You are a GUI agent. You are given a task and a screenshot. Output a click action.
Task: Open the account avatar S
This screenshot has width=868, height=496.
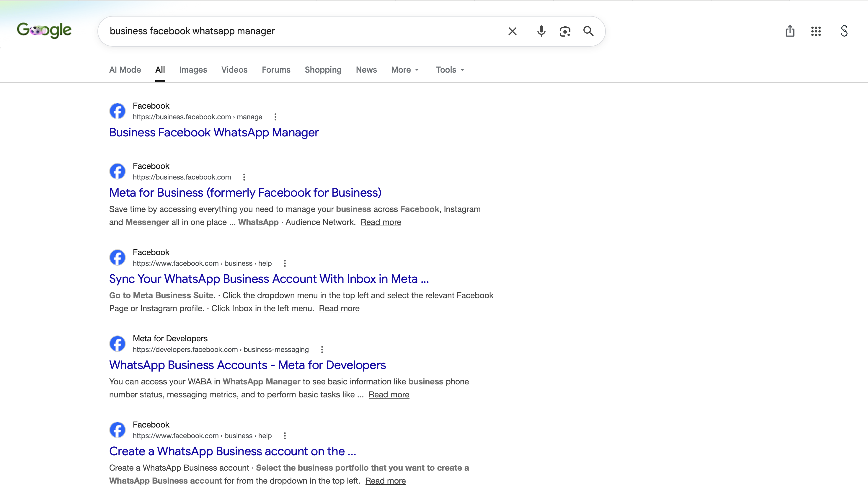tap(844, 31)
